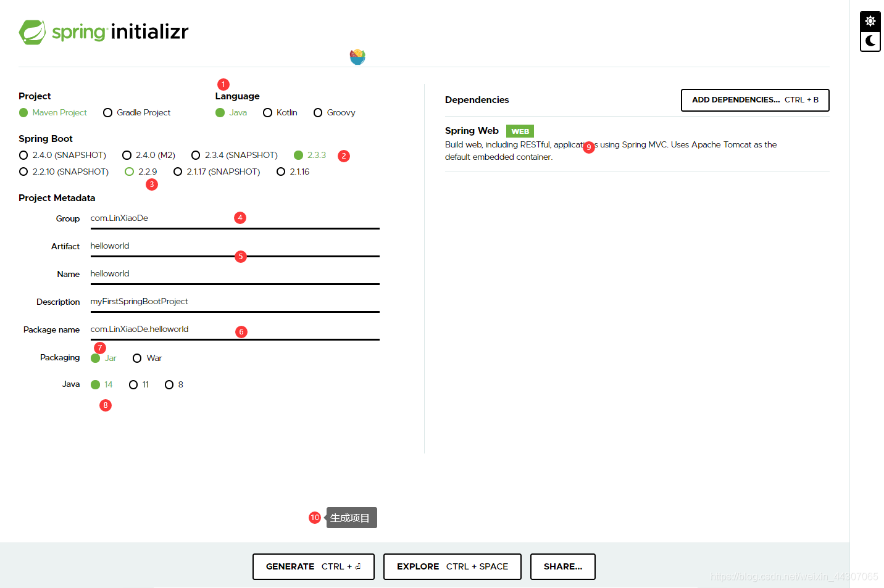The image size is (884, 588).
Task: Switch to dark theme moon icon
Action: 870,41
